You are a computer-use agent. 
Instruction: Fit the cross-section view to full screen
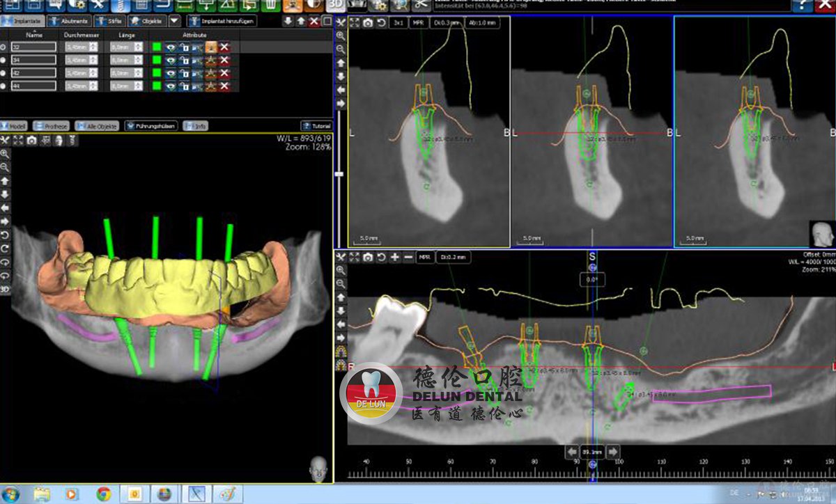point(355,23)
